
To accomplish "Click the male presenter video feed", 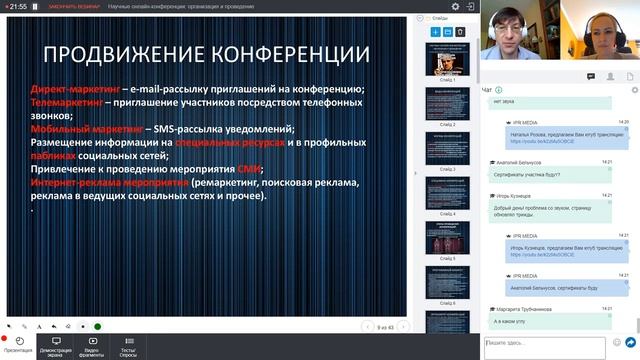I will (520, 30).
